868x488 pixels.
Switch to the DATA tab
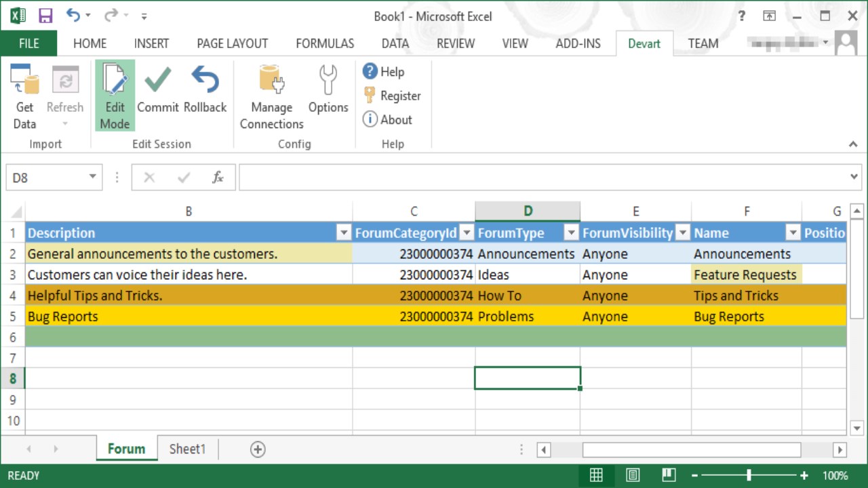tap(395, 43)
